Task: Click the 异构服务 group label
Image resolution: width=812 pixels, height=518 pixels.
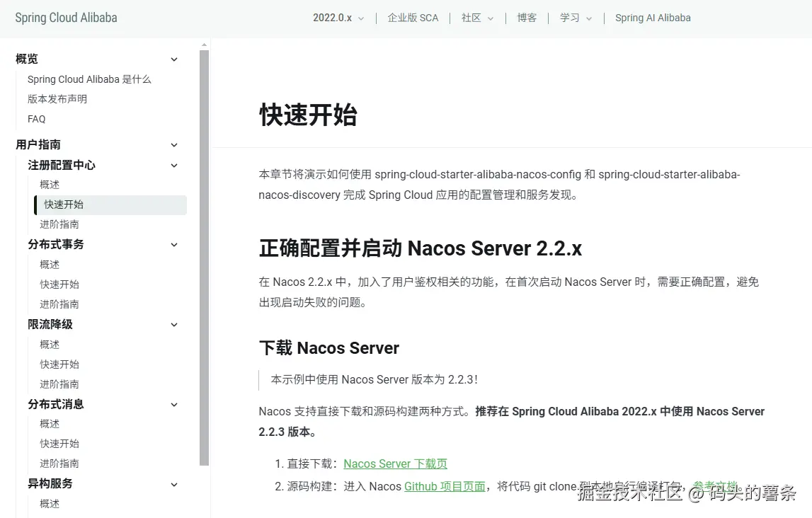Action: [50, 484]
